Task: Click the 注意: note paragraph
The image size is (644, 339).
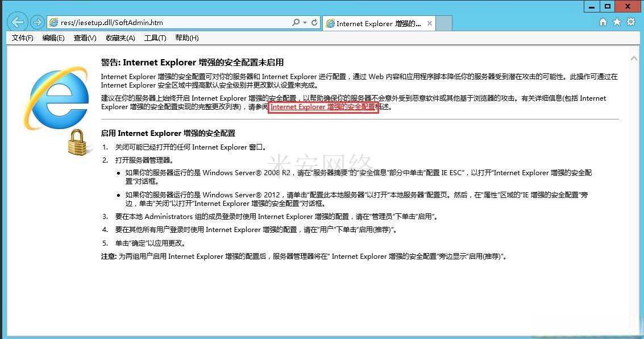Action: (x=305, y=257)
